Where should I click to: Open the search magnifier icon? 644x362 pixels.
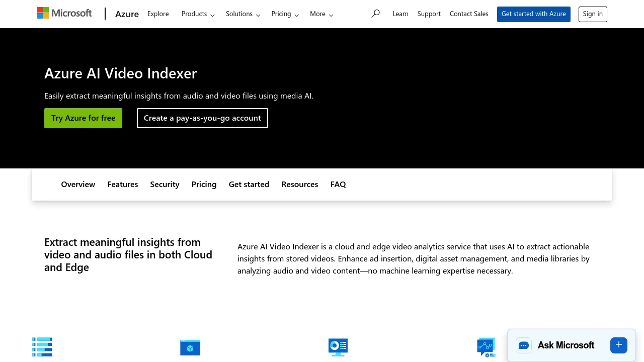375,14
